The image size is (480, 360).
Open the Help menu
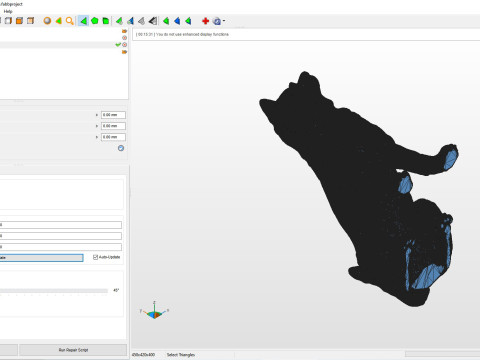click(x=8, y=11)
